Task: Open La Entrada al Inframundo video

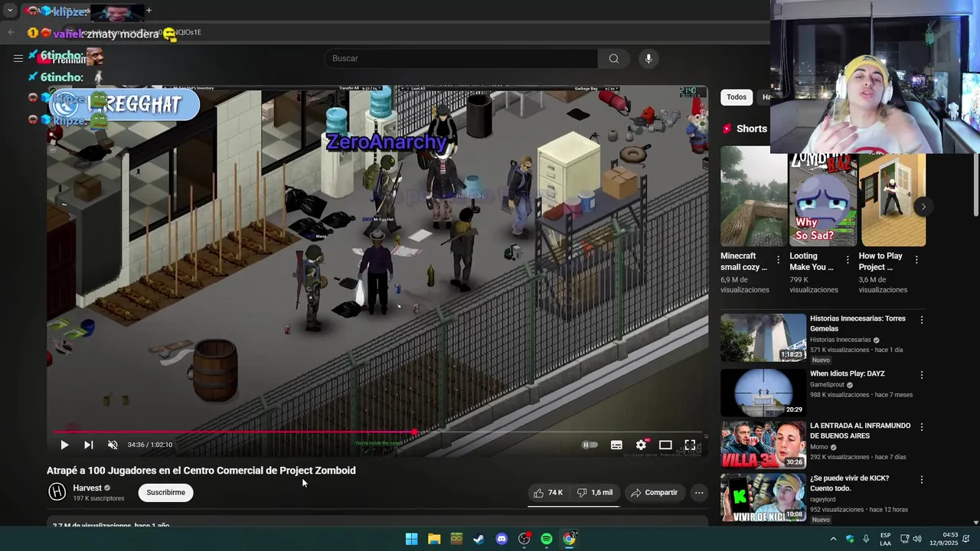Action: (x=860, y=431)
